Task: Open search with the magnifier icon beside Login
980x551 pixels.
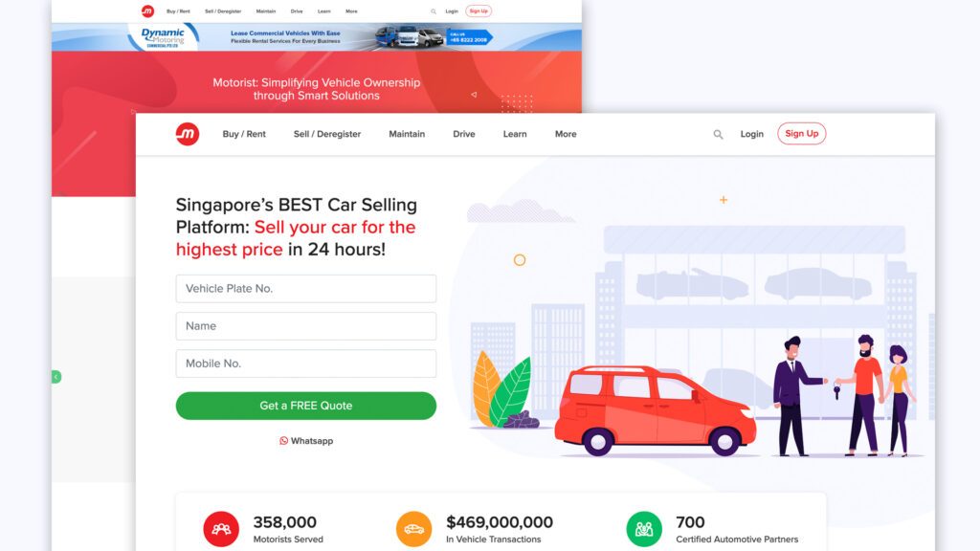Action: click(x=718, y=134)
